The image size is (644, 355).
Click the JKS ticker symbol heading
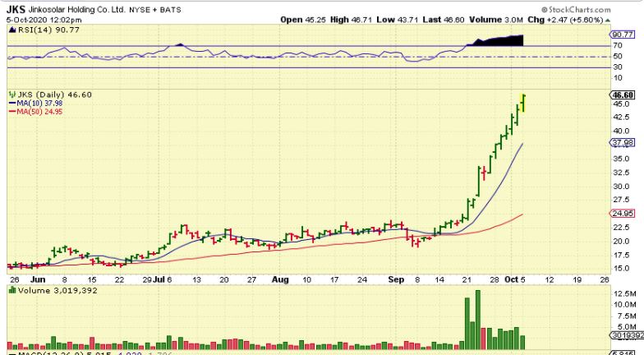[x=16, y=9]
